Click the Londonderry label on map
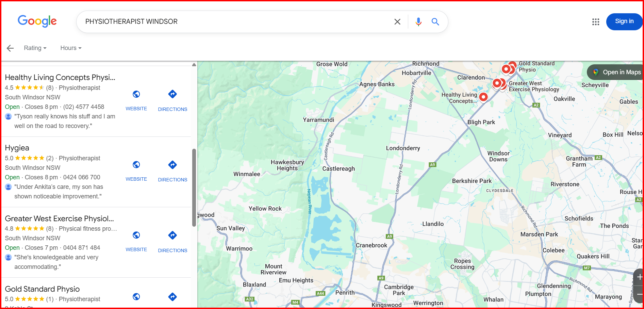The height and width of the screenshot is (309, 644). pyautogui.click(x=403, y=148)
